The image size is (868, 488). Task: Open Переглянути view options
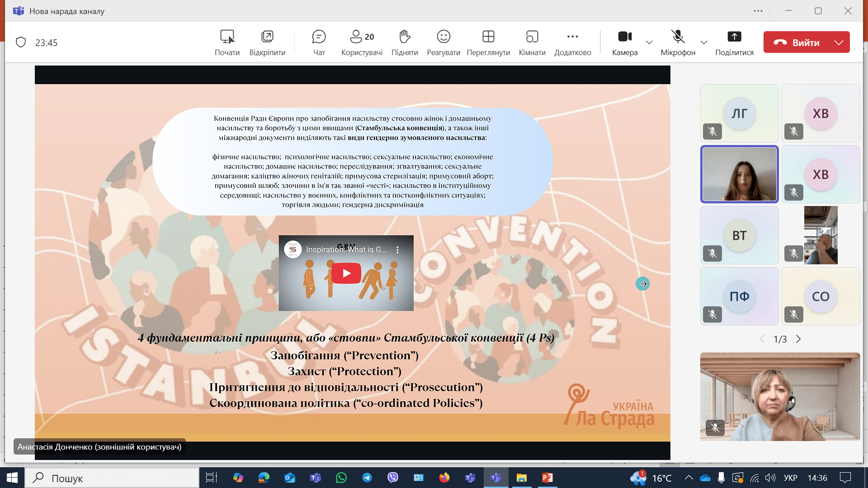click(x=488, y=42)
